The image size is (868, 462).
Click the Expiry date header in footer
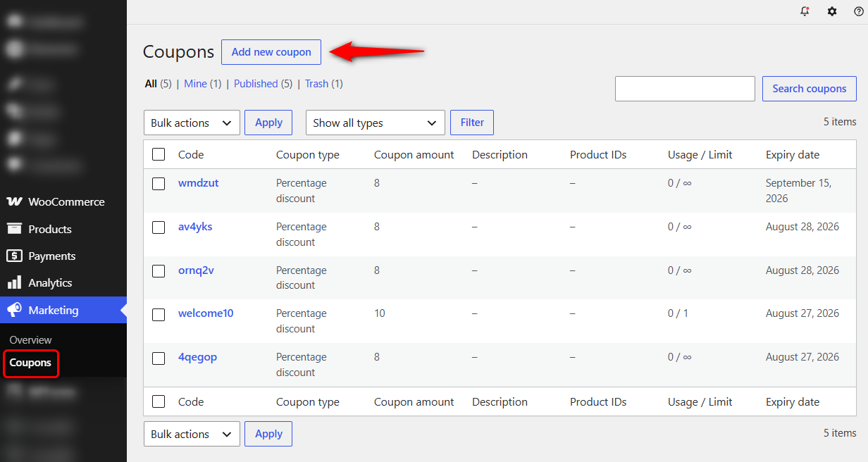pyautogui.click(x=793, y=402)
